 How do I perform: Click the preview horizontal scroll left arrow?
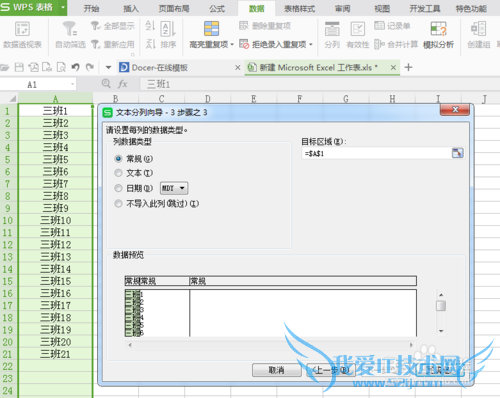pyautogui.click(x=130, y=345)
